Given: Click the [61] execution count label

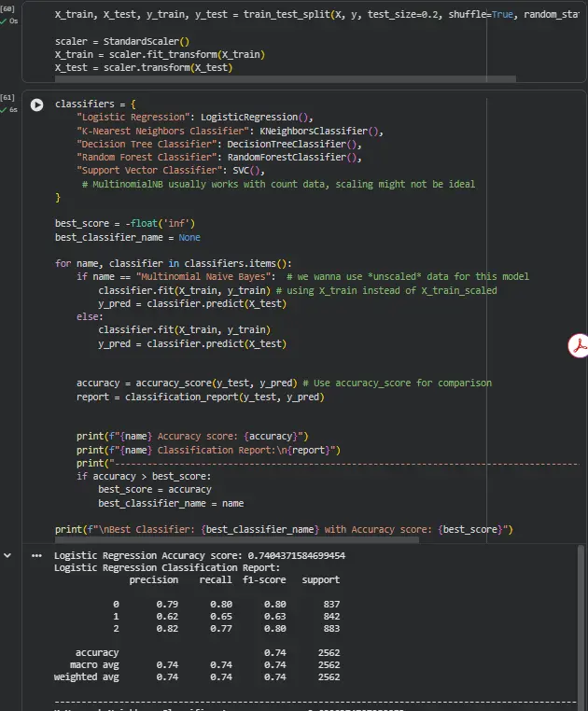Looking at the screenshot, I should (7, 97).
